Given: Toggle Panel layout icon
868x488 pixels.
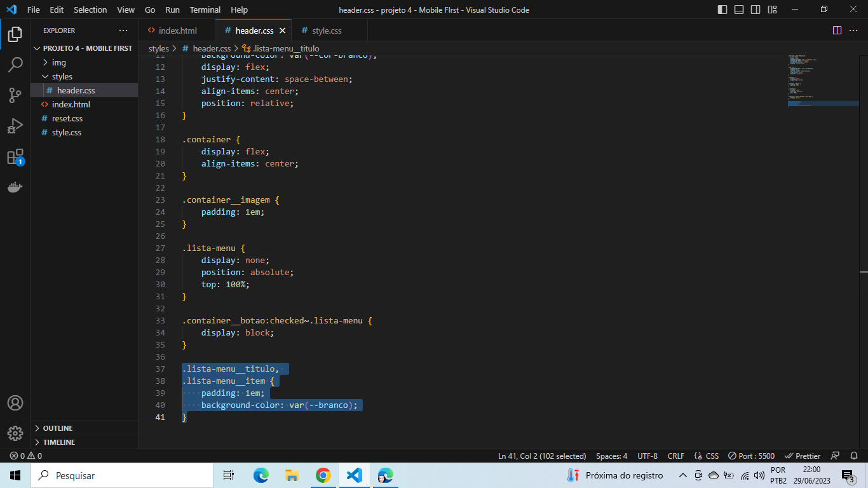Looking at the screenshot, I should tap(739, 10).
